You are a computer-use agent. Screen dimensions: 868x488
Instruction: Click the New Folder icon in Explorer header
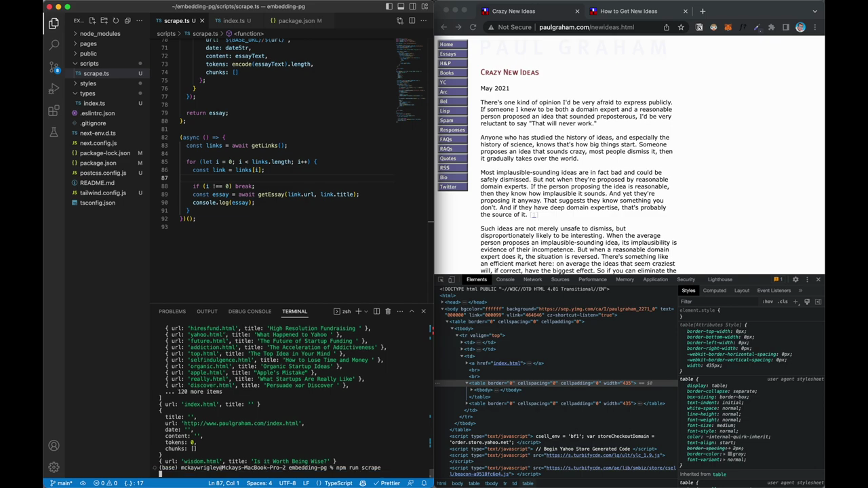coord(104,21)
